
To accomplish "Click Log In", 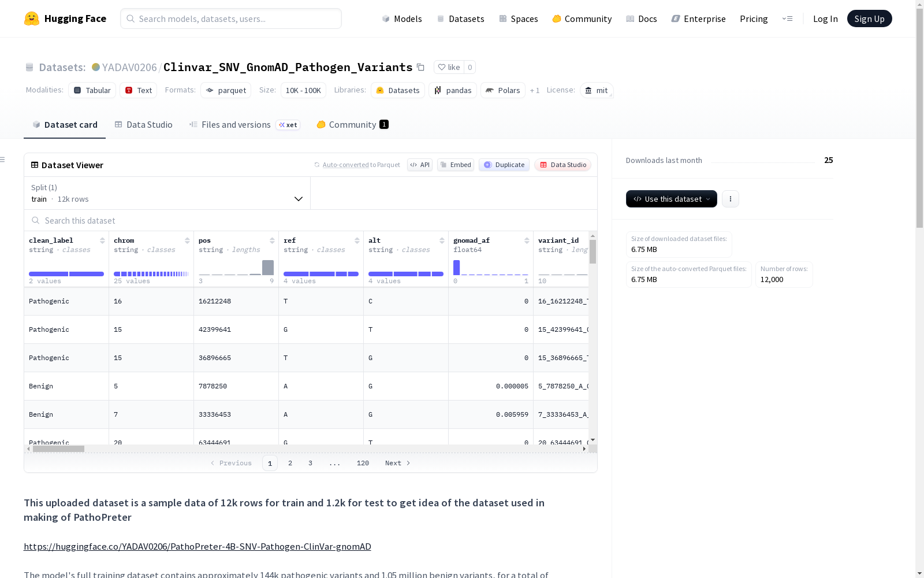I will coord(825,18).
